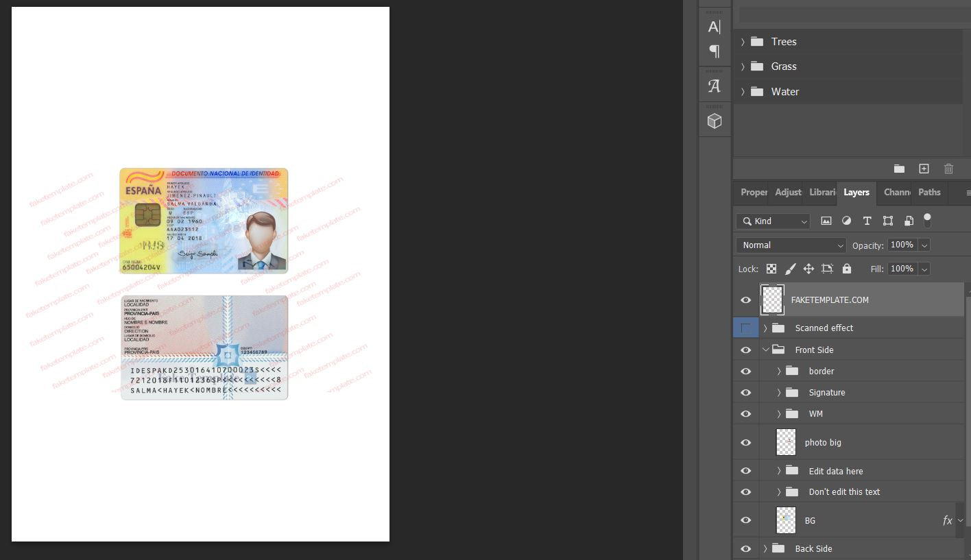The width and height of the screenshot is (971, 560).
Task: Expand the Trees group
Action: 743,42
